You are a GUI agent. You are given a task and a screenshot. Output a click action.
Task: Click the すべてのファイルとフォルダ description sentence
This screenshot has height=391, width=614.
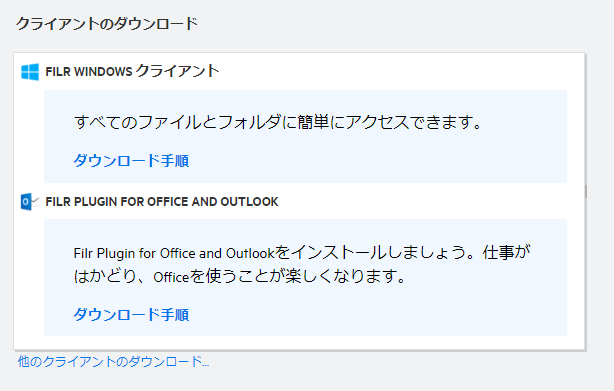tap(278, 122)
